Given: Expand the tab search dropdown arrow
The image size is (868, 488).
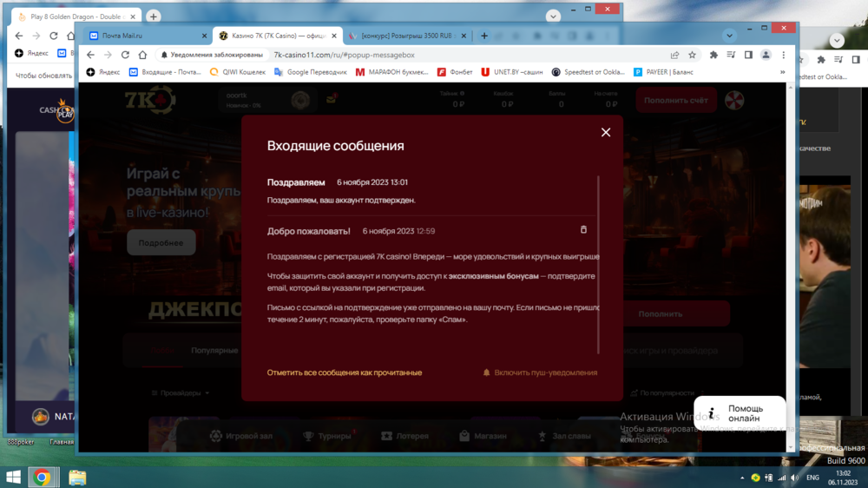Looking at the screenshot, I should [729, 36].
